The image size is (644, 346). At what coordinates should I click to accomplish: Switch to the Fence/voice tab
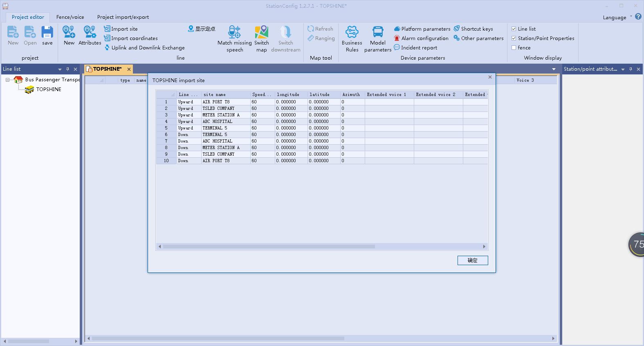[x=70, y=17]
